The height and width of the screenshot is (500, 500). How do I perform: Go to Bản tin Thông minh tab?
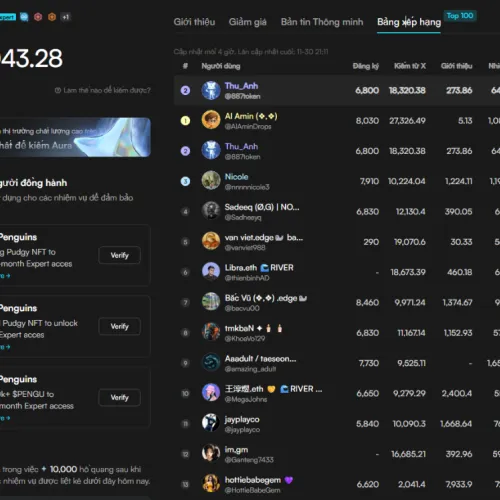[x=322, y=22]
